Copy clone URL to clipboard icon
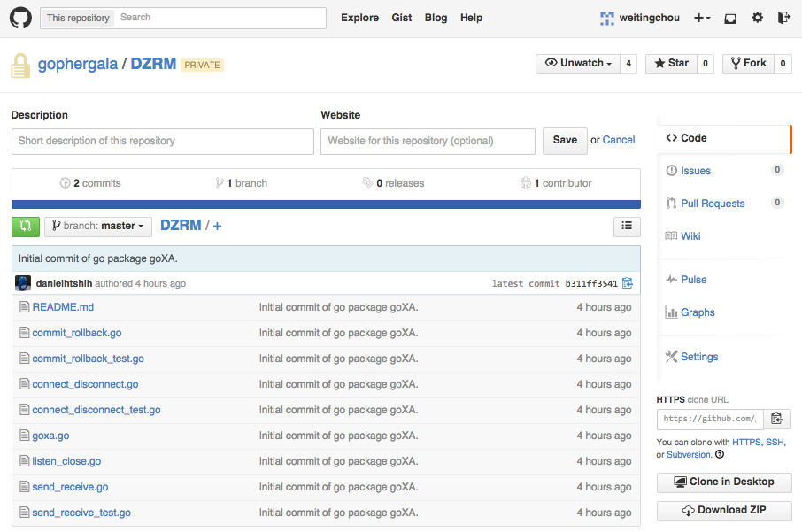This screenshot has width=802, height=532. 777,419
